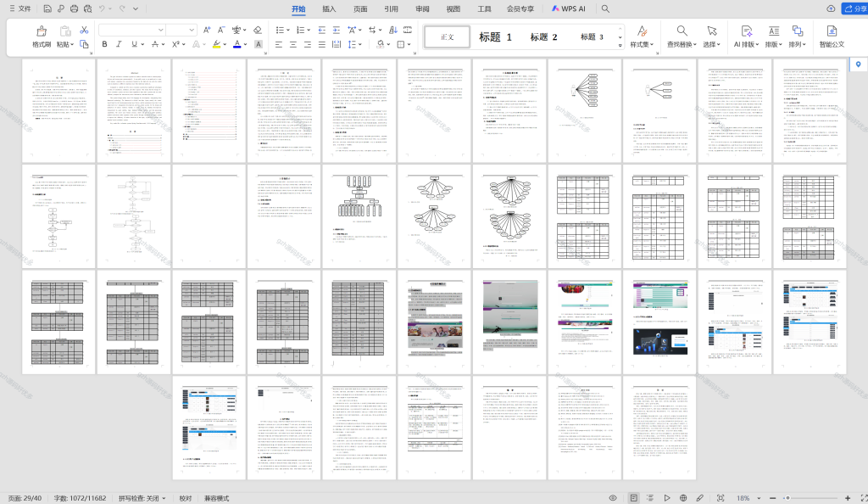Image resolution: width=868 pixels, height=504 pixels.
Task: Toggle Bold formatting
Action: [x=104, y=44]
